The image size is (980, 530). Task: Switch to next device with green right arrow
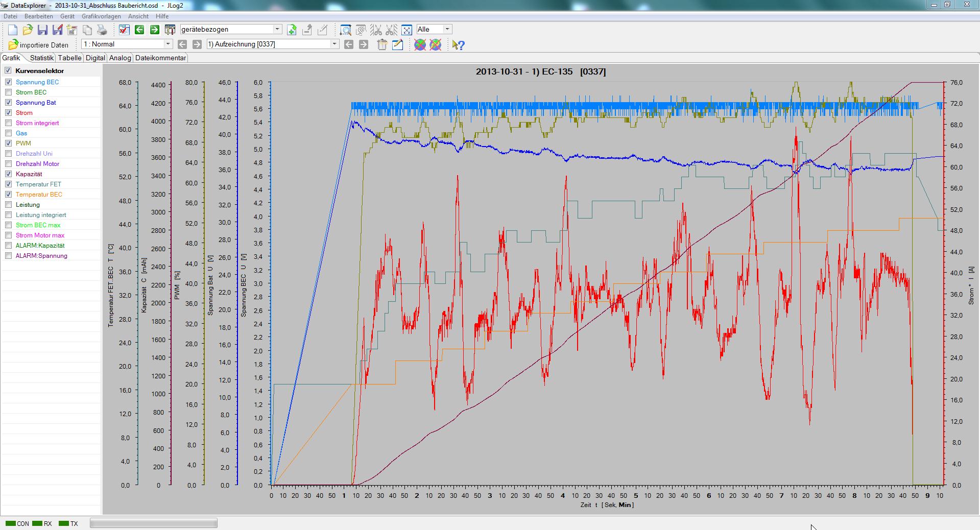[x=155, y=30]
